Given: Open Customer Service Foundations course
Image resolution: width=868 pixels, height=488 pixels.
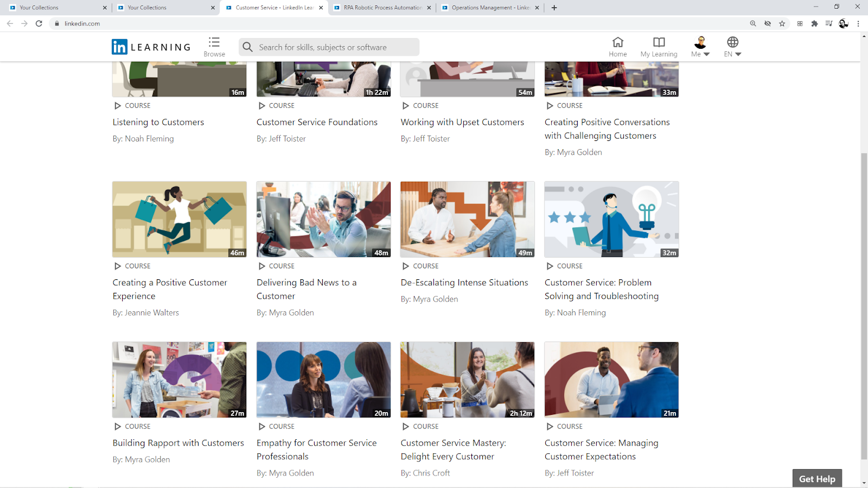Looking at the screenshot, I should pyautogui.click(x=317, y=122).
